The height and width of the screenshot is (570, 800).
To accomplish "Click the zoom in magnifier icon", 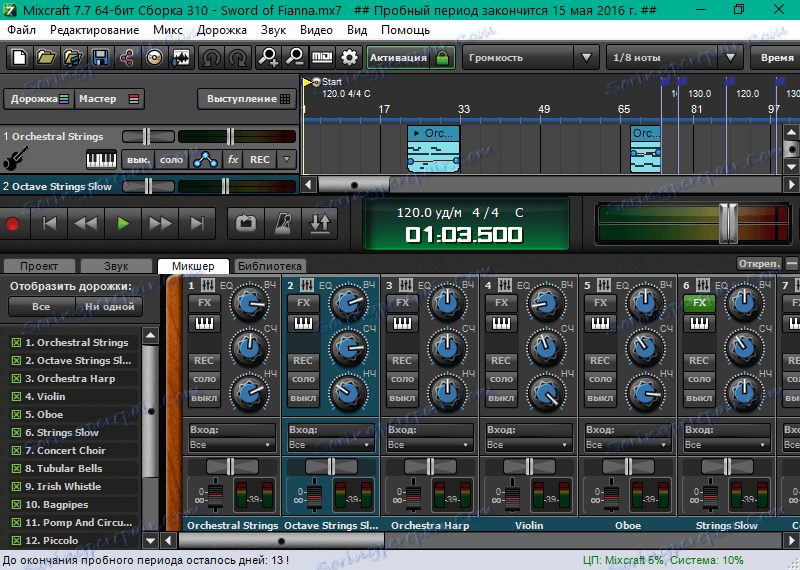I will tap(268, 58).
